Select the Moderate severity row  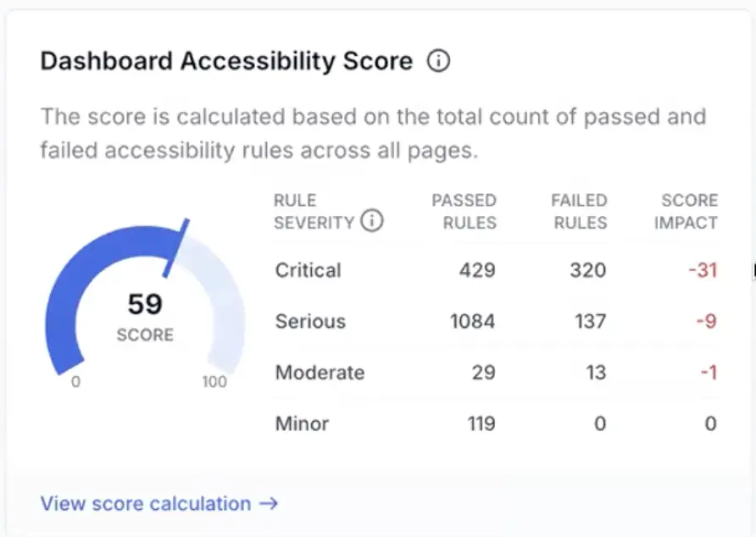[x=320, y=373]
